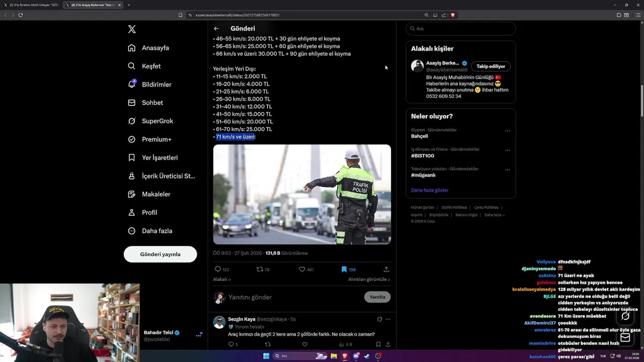Open more options on Sezgin Kaya's reply
Viewport: 644px width, 362px height.
pos(388,319)
